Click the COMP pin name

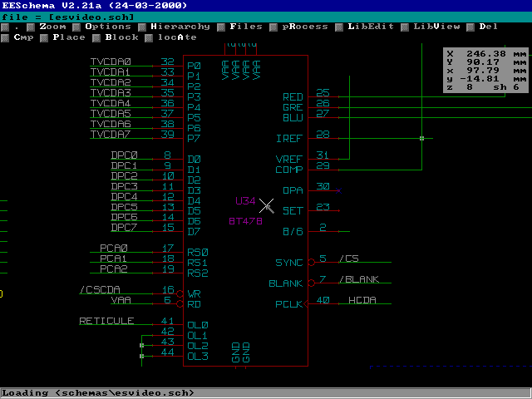(289, 170)
